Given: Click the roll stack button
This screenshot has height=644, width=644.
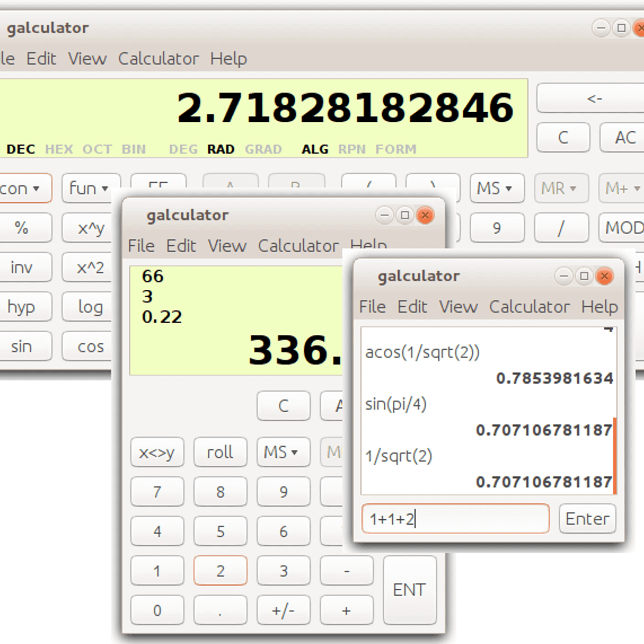Looking at the screenshot, I should pyautogui.click(x=220, y=452).
